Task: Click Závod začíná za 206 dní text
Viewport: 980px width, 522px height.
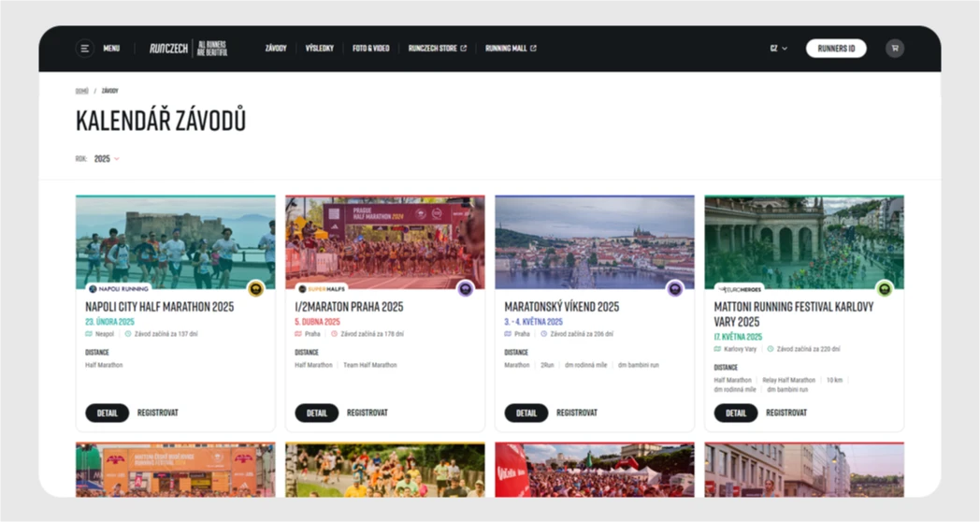Action: tap(582, 334)
